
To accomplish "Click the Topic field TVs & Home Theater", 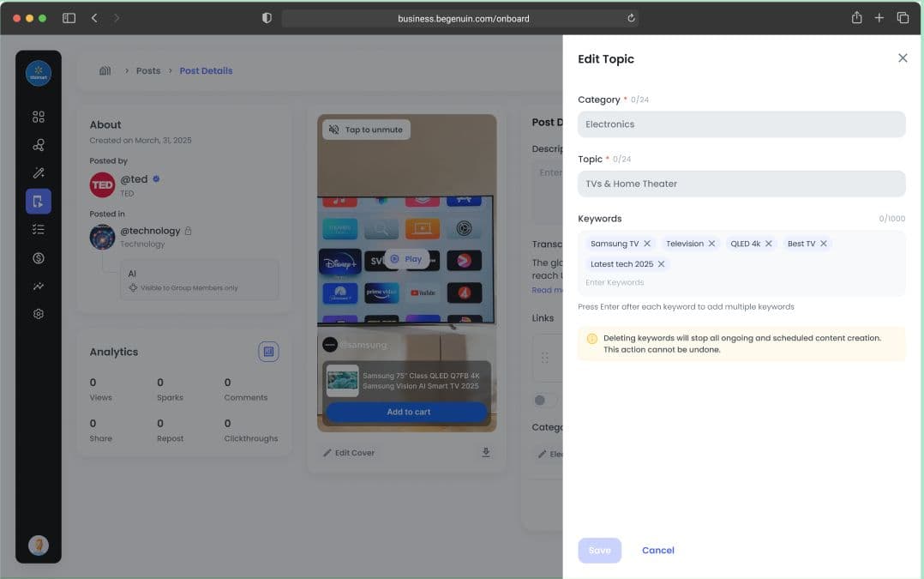I will pyautogui.click(x=741, y=184).
